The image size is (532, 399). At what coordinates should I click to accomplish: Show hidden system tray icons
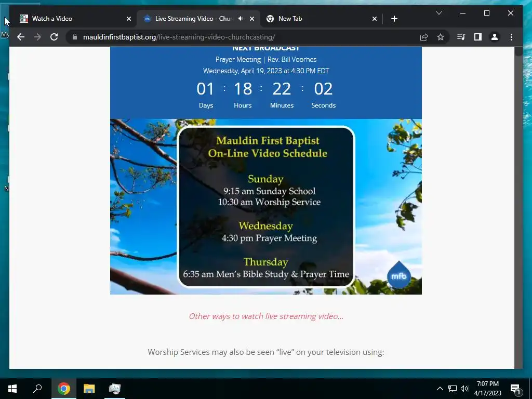(x=440, y=389)
